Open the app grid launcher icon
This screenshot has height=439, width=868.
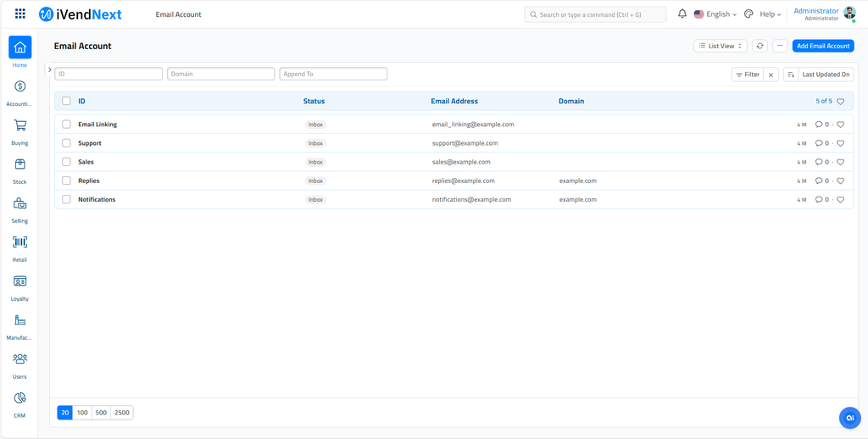coord(20,14)
